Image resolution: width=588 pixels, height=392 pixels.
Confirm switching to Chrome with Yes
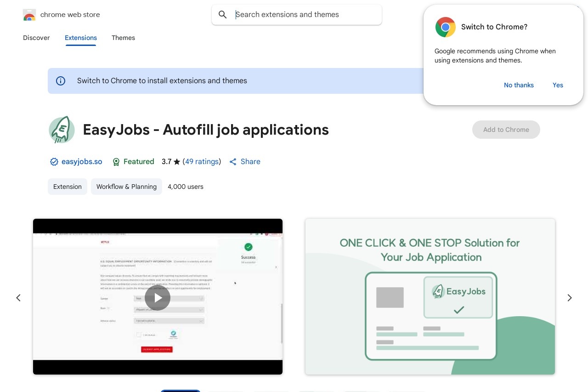558,85
